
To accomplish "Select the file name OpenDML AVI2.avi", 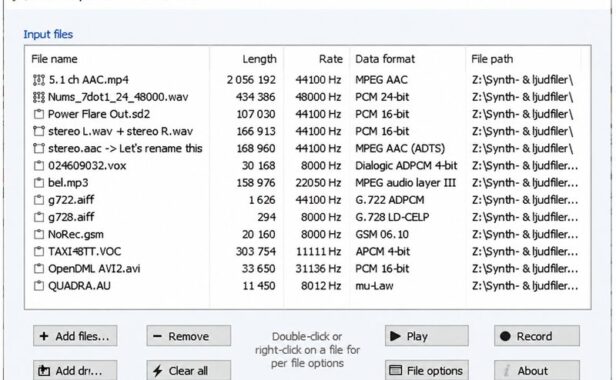I will point(94,269).
